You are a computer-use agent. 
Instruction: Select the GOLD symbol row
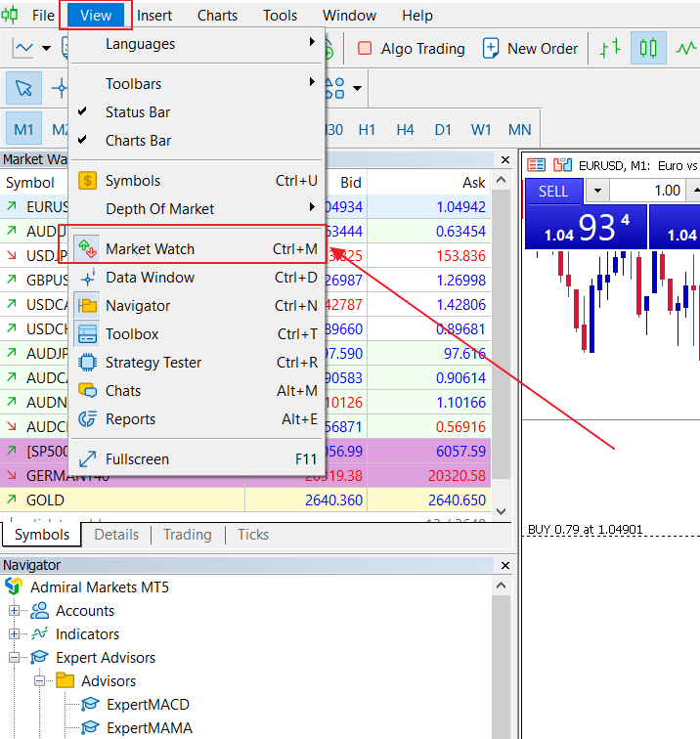click(x=245, y=500)
